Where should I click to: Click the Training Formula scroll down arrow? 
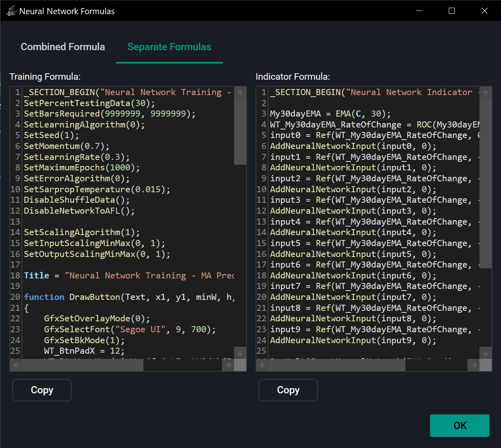[x=240, y=353]
